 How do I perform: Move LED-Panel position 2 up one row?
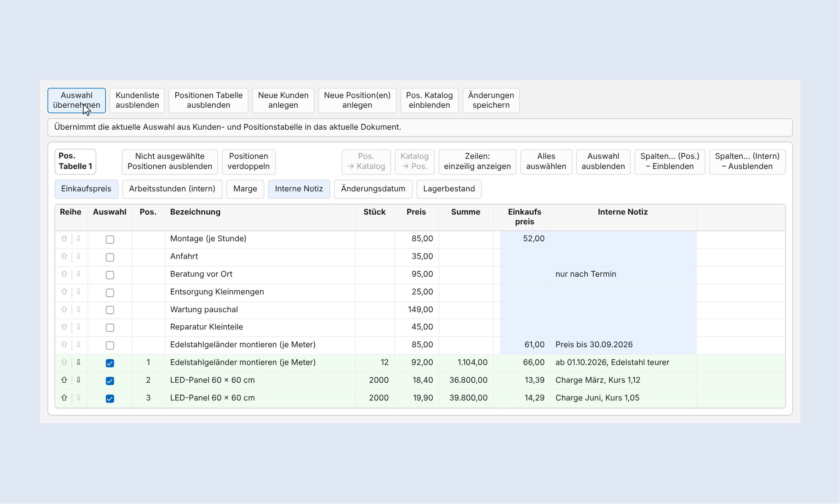[64, 380]
